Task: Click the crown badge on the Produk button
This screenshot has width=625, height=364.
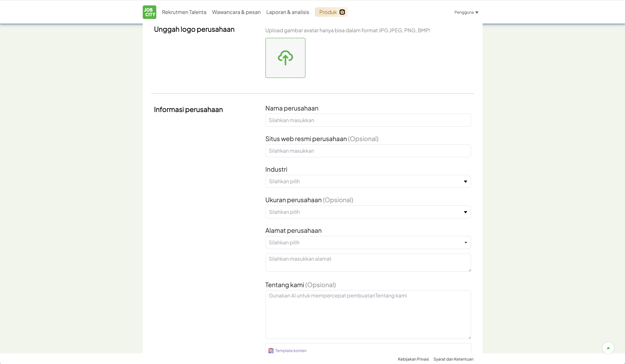Action: pyautogui.click(x=342, y=12)
